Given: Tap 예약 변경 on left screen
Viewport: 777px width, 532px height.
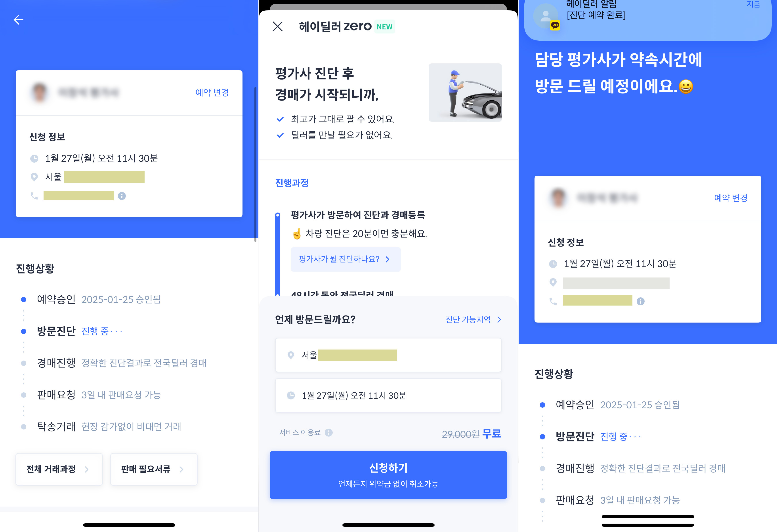Looking at the screenshot, I should (x=212, y=93).
